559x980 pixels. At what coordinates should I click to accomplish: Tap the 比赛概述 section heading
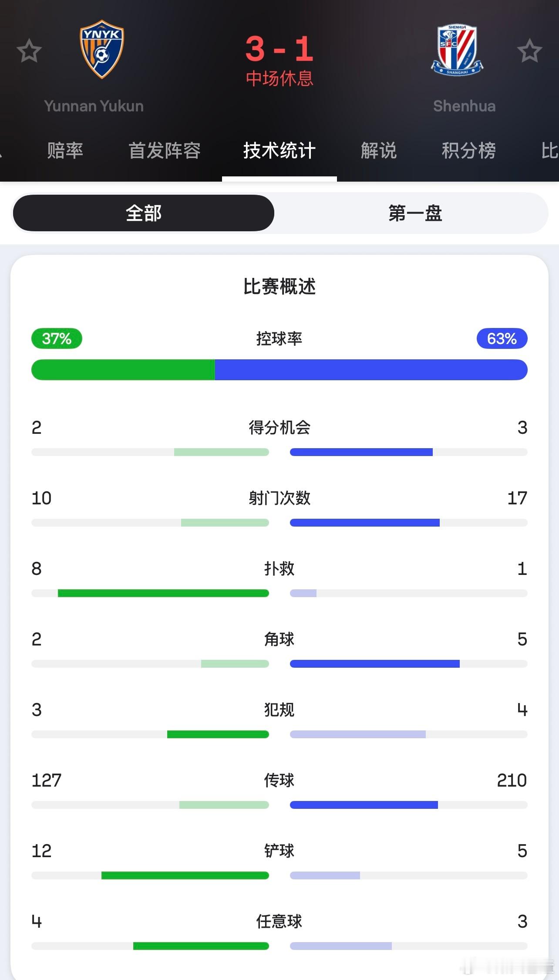279,287
